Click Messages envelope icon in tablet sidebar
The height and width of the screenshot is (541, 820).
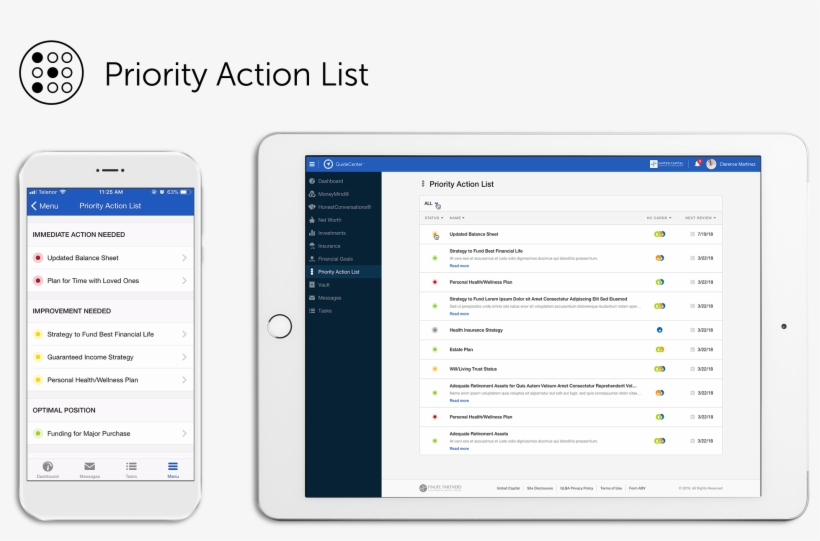(x=312, y=298)
